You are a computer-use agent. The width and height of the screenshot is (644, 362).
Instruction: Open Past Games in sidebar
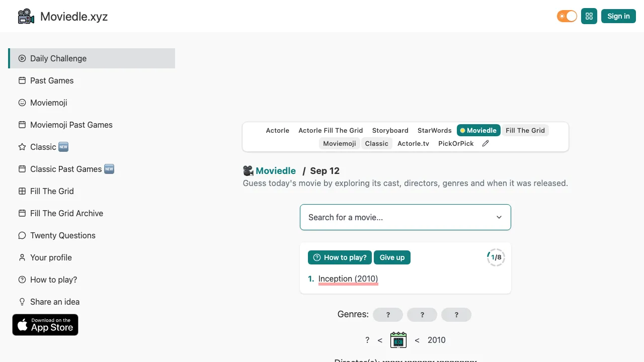tap(92, 80)
